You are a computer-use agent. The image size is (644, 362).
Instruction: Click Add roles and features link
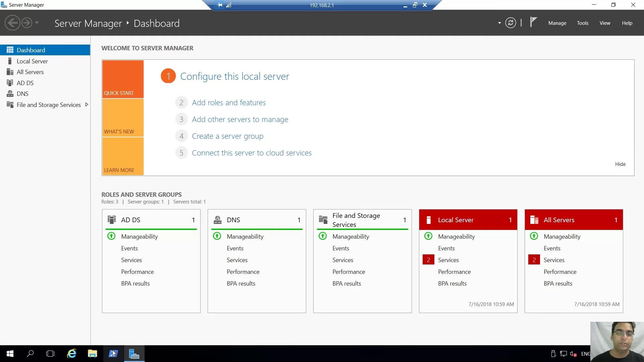pyautogui.click(x=229, y=103)
